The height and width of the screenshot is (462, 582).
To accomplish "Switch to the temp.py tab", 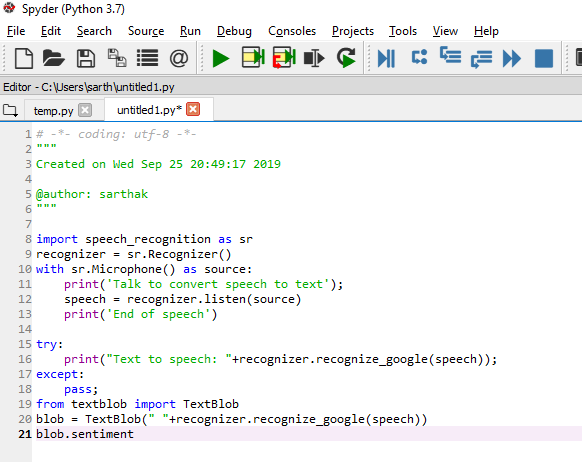I will point(53,111).
